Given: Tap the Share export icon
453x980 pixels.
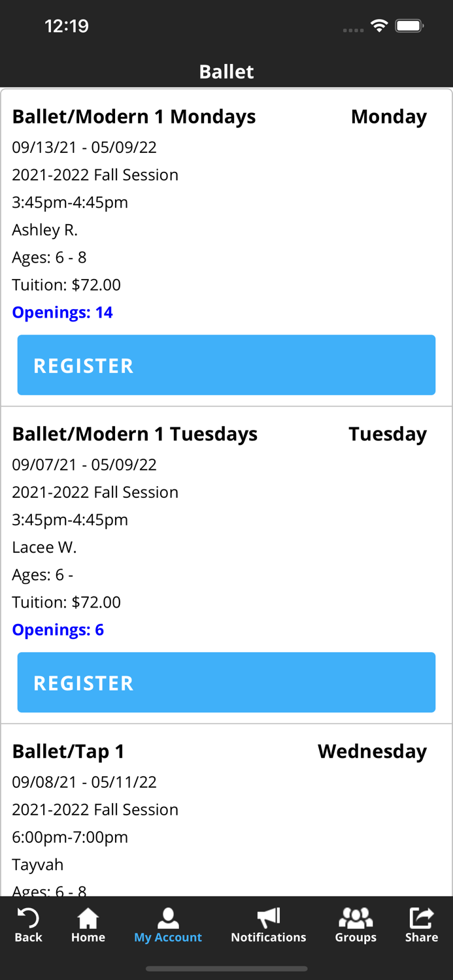Looking at the screenshot, I should [x=422, y=918].
